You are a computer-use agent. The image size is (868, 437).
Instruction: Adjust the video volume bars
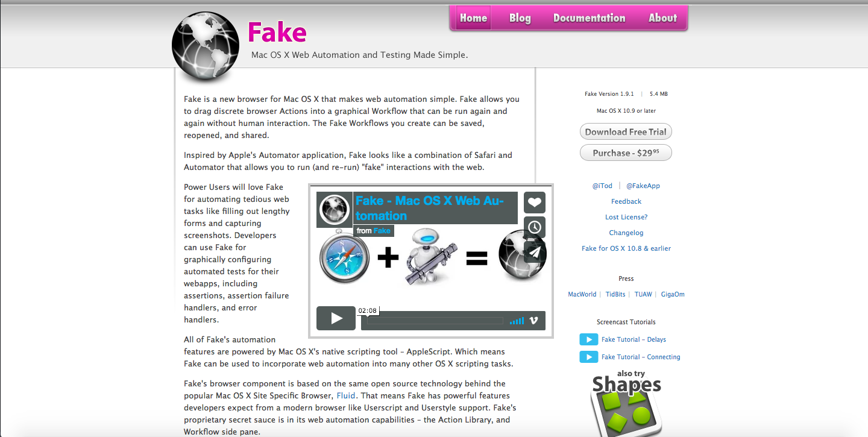517,321
